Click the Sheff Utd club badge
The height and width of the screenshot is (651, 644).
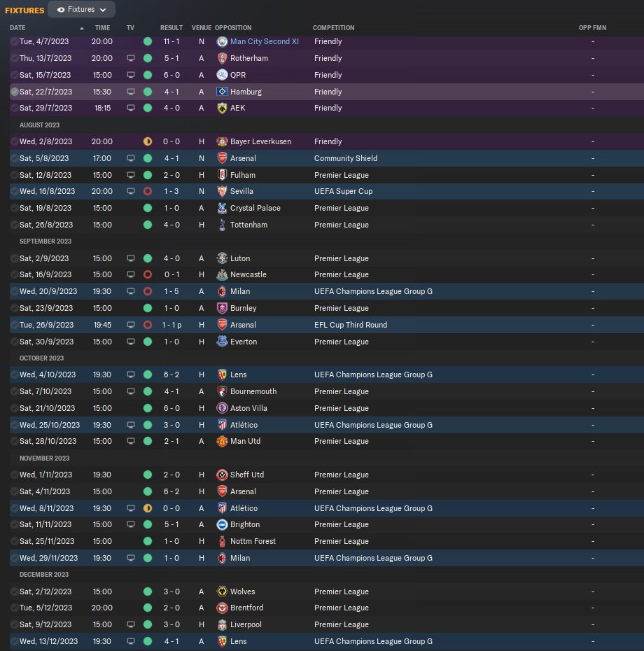222,475
